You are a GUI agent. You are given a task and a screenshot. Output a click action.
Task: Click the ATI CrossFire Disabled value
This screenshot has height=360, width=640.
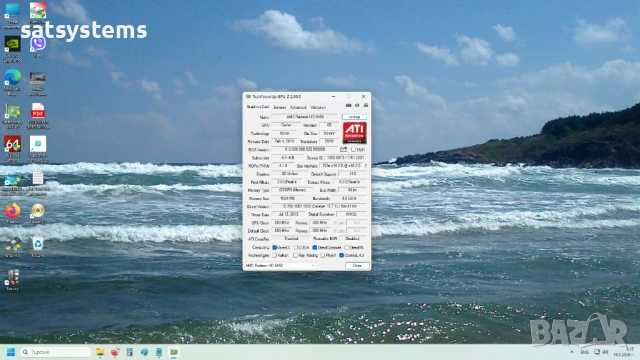291,239
